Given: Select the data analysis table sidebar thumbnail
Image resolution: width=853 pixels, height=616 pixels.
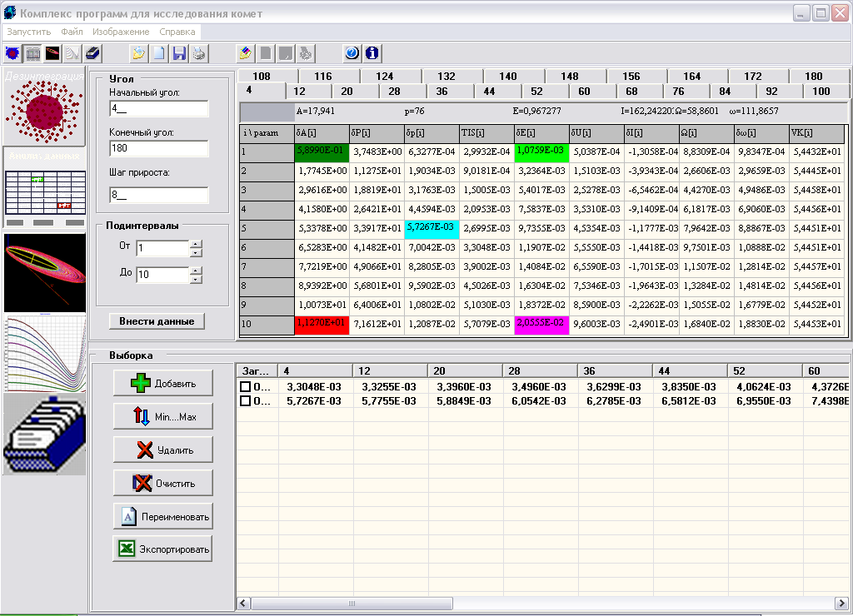Looking at the screenshot, I should click(45, 188).
